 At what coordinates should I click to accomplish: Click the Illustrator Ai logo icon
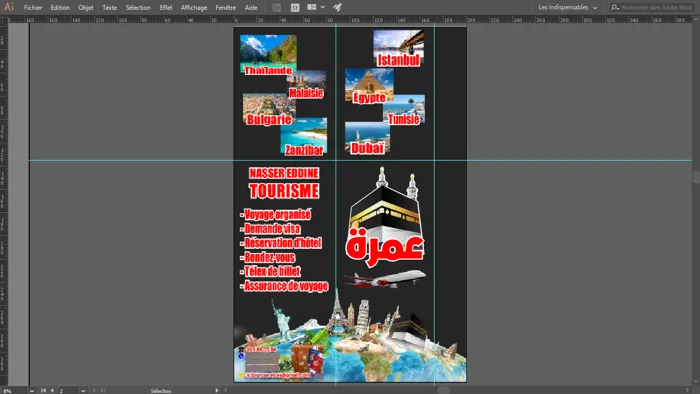(8, 7)
